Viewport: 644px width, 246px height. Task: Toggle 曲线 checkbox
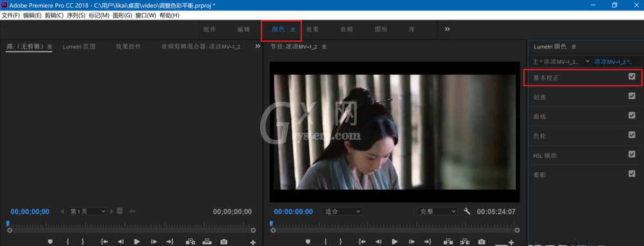(632, 115)
